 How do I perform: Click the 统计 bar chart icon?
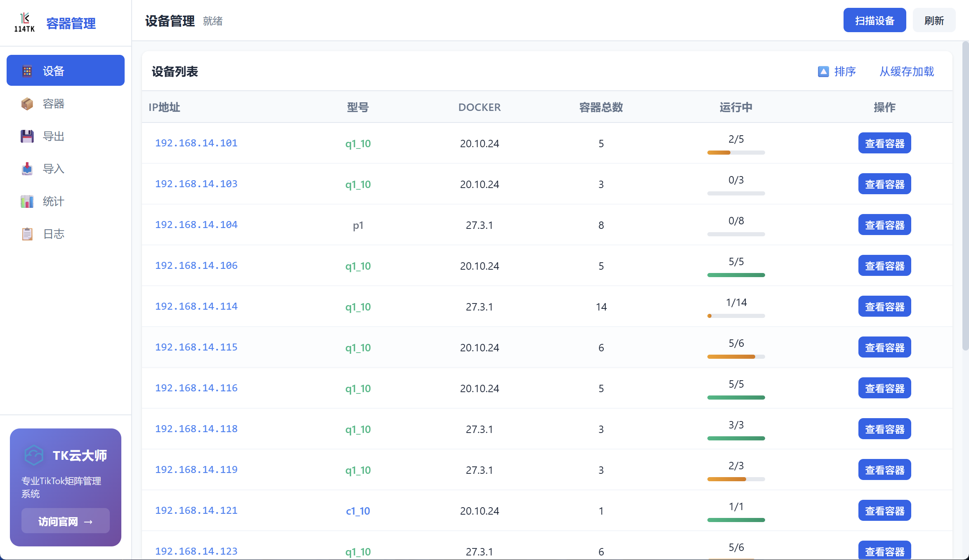click(x=27, y=201)
